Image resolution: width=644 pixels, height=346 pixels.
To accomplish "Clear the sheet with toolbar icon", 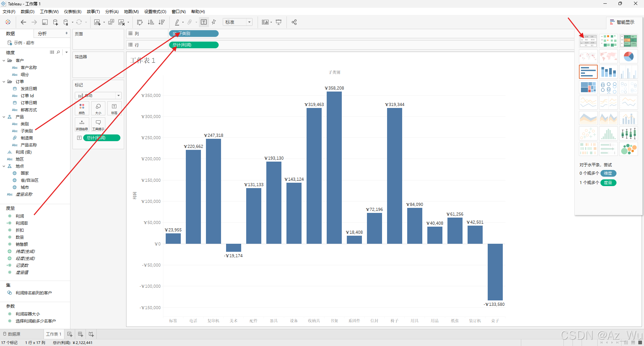I will click(121, 22).
